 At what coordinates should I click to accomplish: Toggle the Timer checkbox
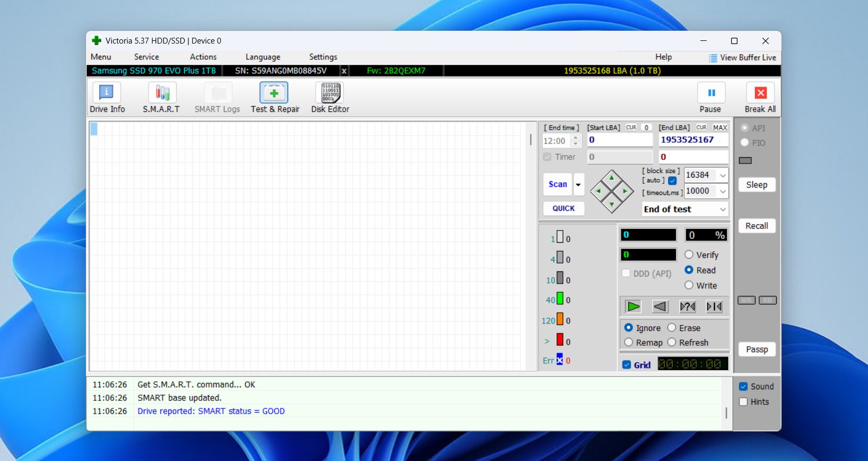(x=547, y=157)
